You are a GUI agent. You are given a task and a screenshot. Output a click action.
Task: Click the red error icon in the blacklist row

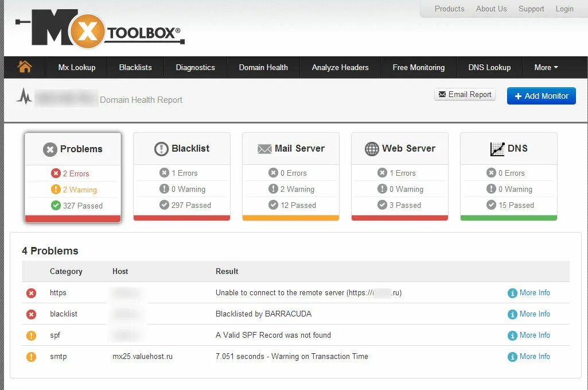[31, 314]
